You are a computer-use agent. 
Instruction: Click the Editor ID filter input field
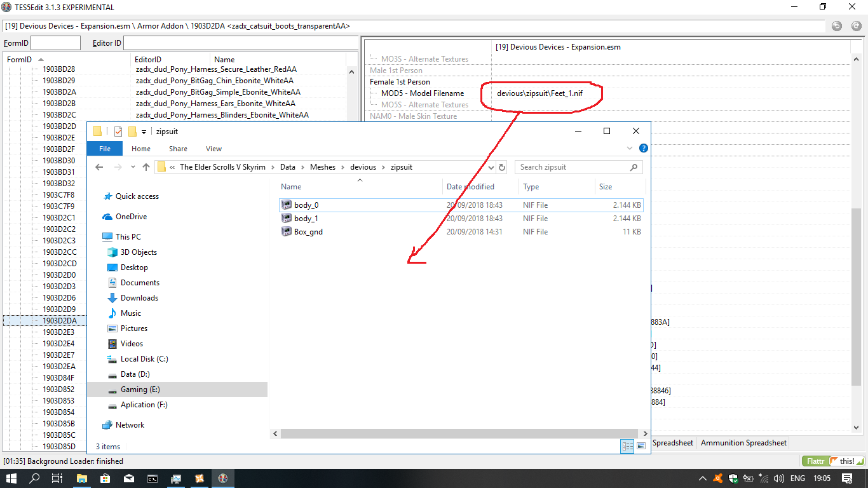click(x=240, y=43)
